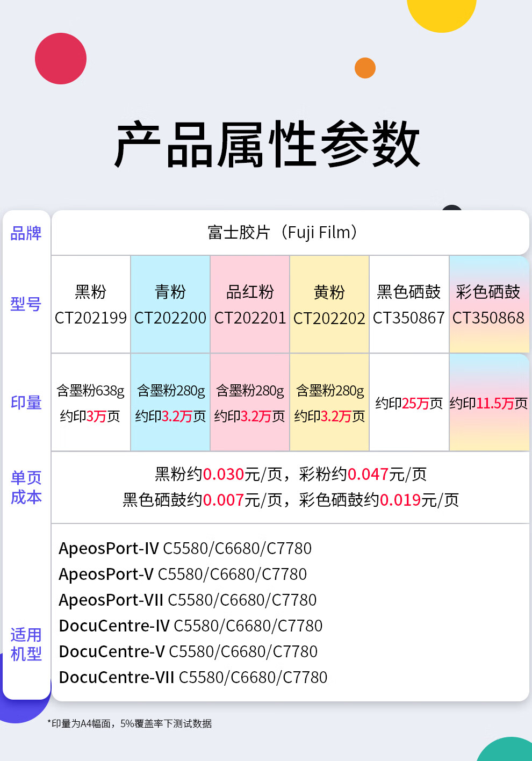
Task: Select the 型号 row label
Action: coord(26,304)
